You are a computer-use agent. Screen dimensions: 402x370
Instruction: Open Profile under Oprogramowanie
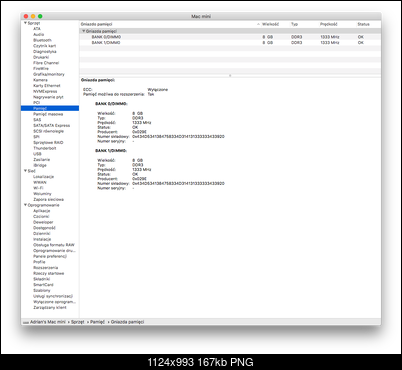(39, 262)
